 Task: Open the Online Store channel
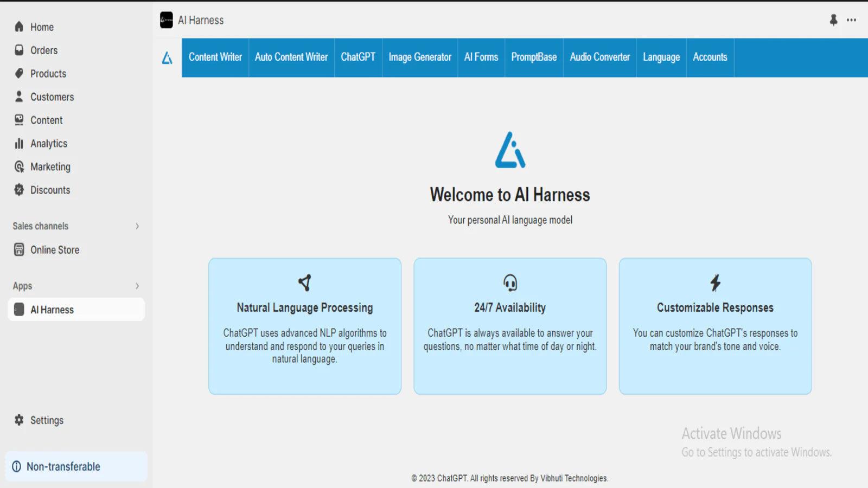click(54, 249)
